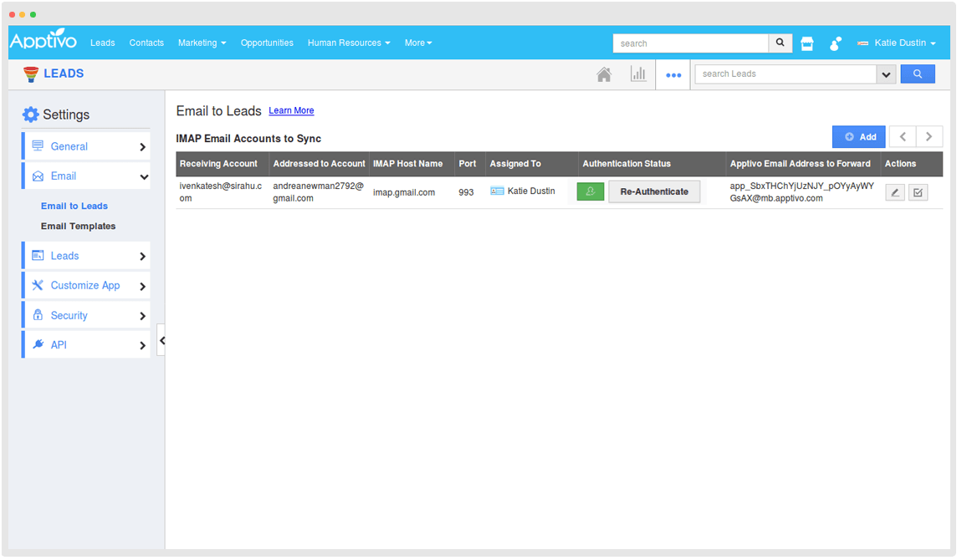
Task: Click the blue Leads search magnifier button
Action: [918, 74]
